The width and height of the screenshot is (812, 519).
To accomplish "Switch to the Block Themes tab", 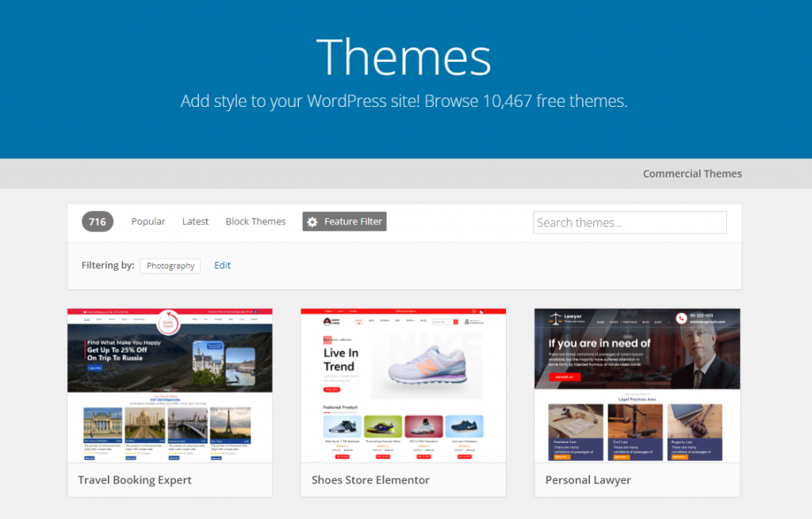I will [x=255, y=222].
